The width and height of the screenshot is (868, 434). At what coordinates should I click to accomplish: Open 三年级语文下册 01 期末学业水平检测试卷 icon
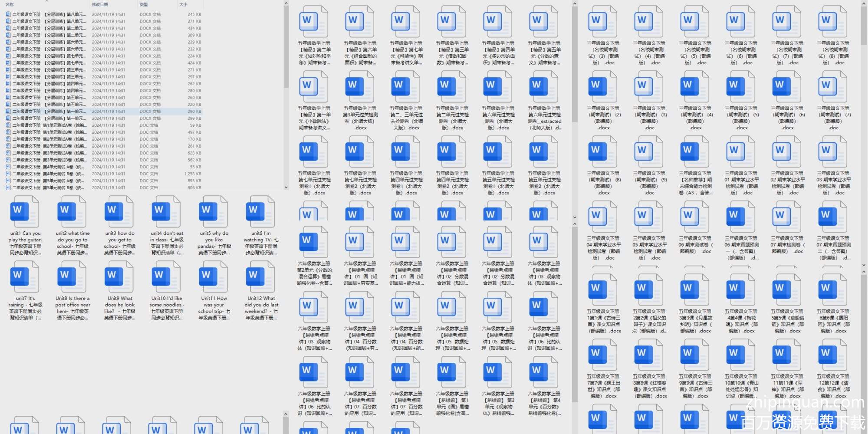(x=741, y=151)
